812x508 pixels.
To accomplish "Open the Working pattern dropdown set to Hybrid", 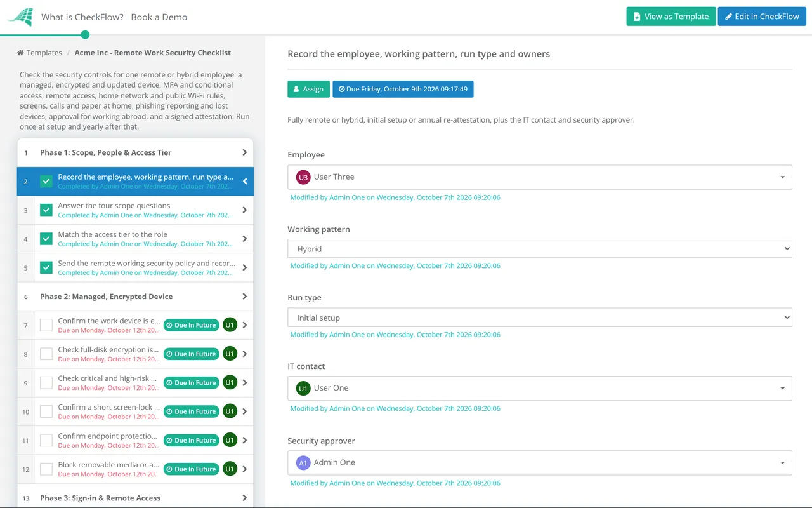I will click(540, 249).
